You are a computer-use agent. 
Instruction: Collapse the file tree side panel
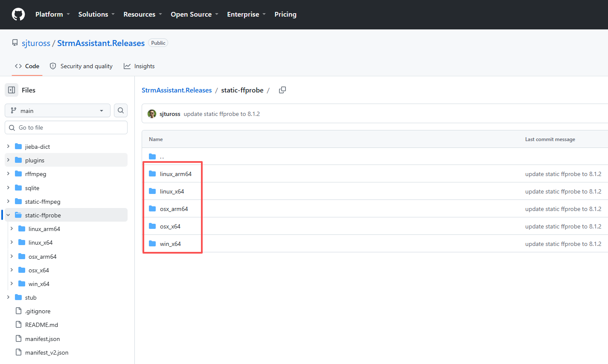[12, 90]
